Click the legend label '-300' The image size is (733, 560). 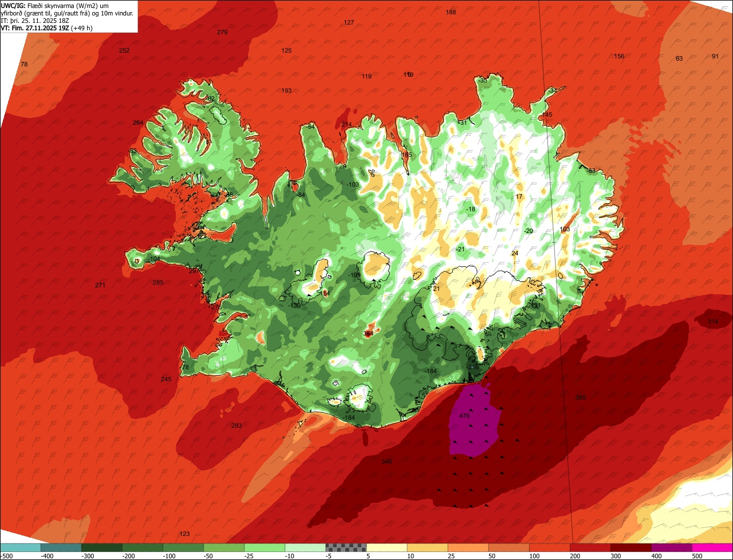click(x=87, y=556)
